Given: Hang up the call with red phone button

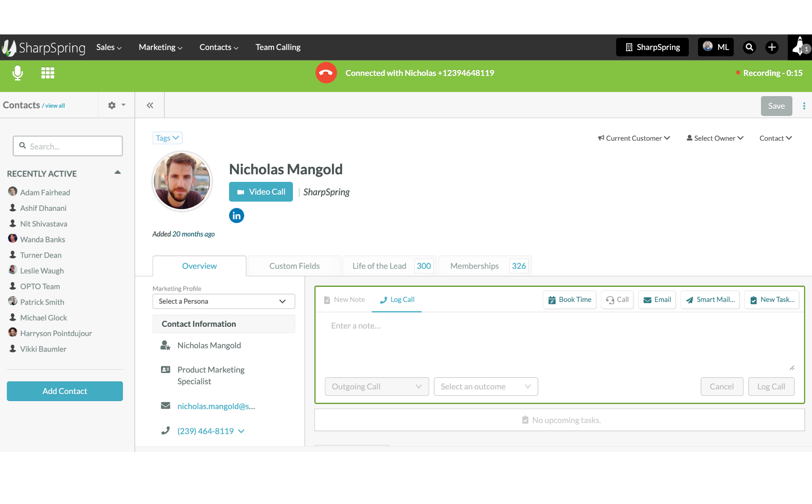Looking at the screenshot, I should point(326,73).
